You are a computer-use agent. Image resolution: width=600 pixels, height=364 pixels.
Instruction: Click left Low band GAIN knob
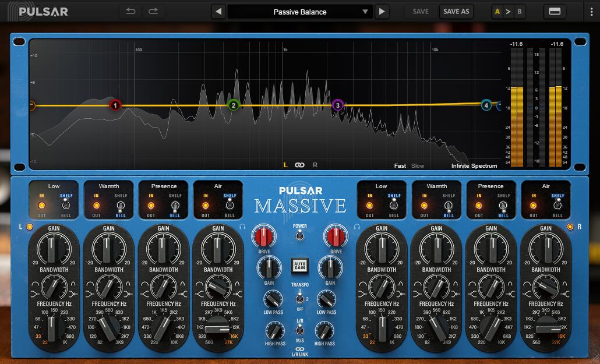(x=54, y=249)
